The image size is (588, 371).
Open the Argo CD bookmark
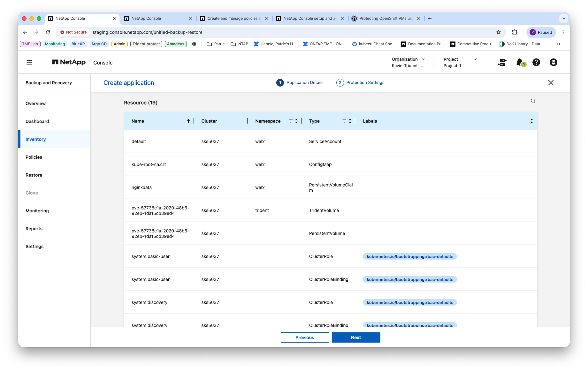99,44
